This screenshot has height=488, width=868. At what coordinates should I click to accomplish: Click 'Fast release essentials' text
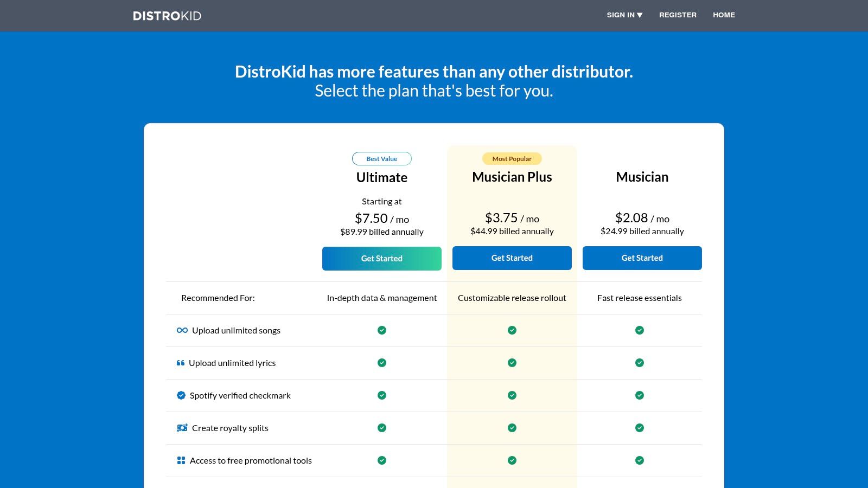tap(640, 298)
